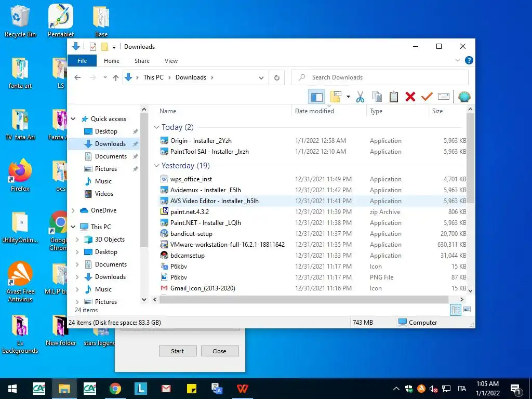Open Firefox desktop shortcut
This screenshot has height=399, width=532.
pyautogui.click(x=20, y=176)
